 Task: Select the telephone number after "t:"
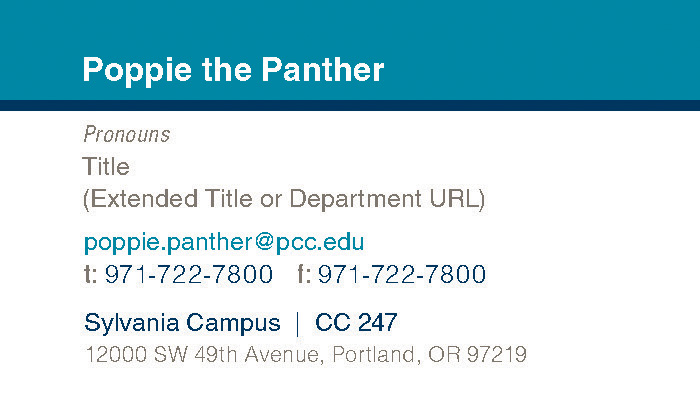[x=188, y=274]
